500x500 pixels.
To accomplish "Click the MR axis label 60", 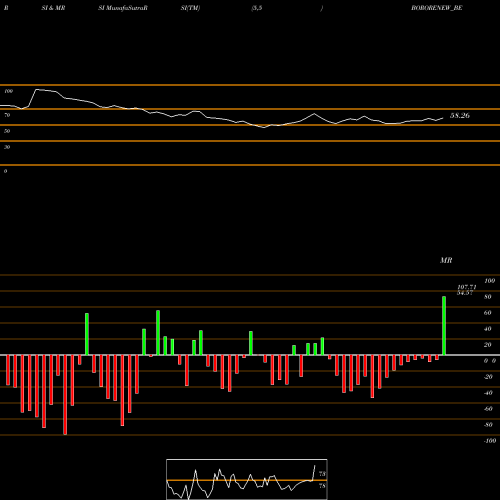I will 488,313.
